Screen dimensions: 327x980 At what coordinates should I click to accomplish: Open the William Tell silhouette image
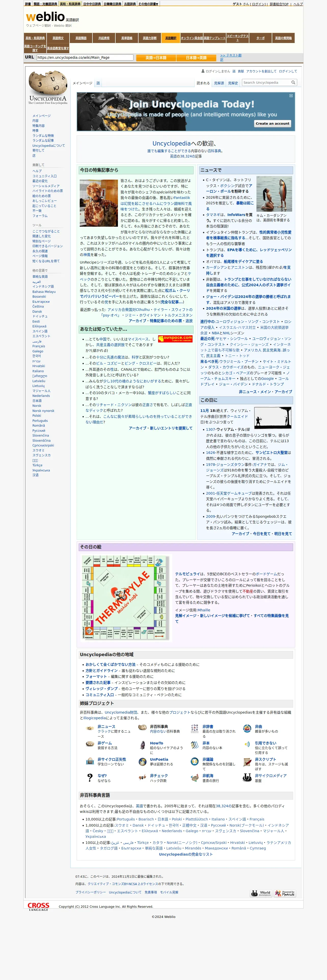coord(272,417)
